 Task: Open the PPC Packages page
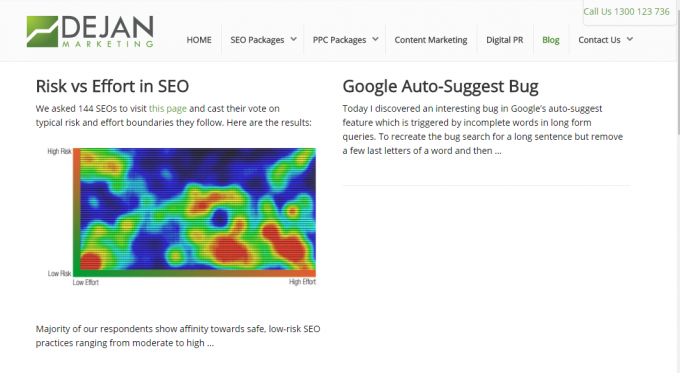click(340, 40)
